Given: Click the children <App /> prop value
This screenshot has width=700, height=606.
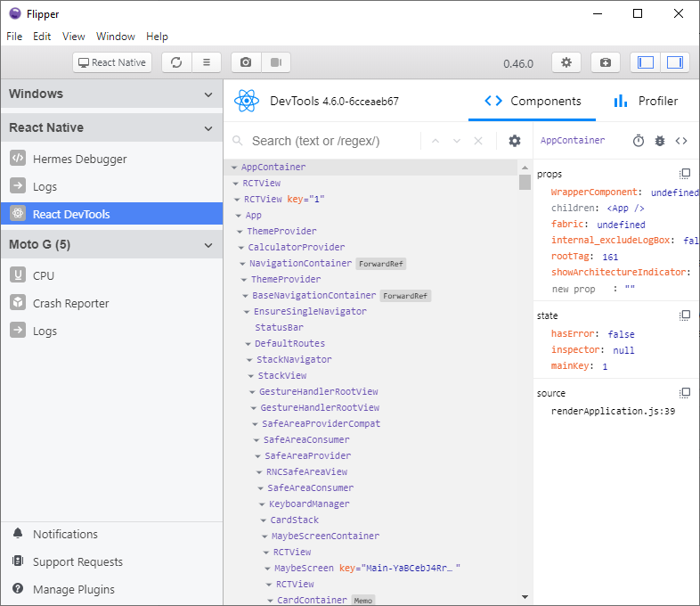Looking at the screenshot, I should (x=625, y=209).
